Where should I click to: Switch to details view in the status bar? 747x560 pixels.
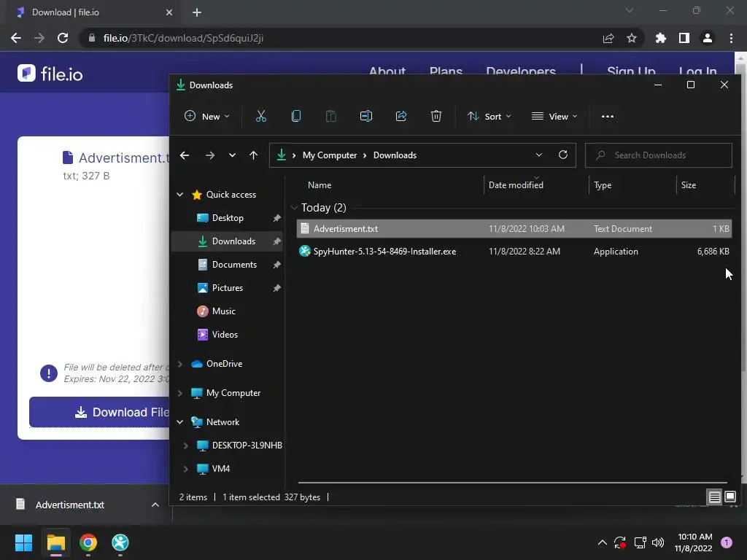tap(715, 497)
